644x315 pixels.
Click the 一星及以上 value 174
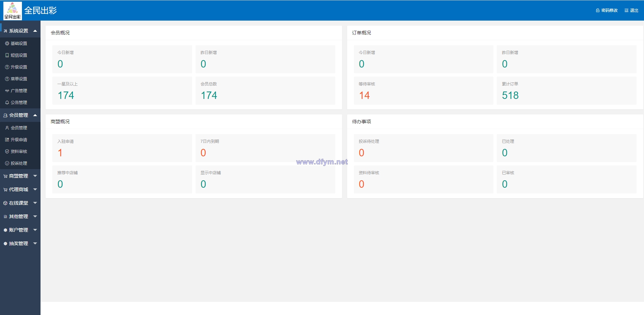coord(66,96)
